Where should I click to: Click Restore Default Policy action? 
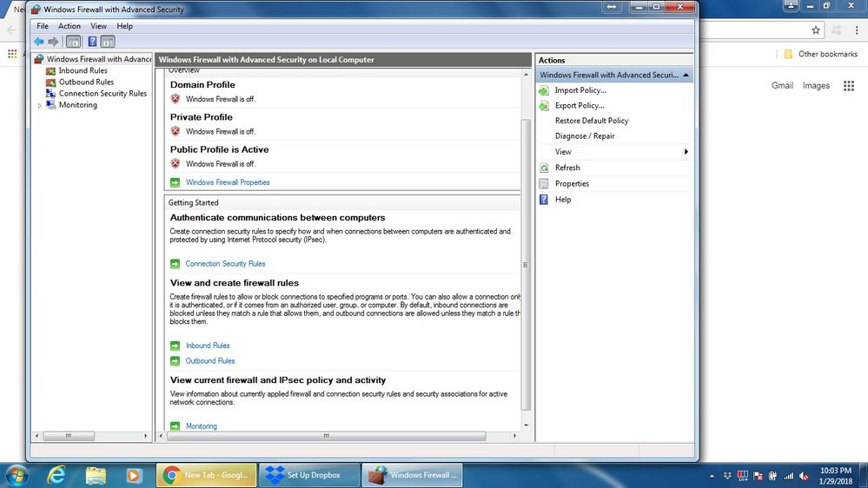(x=592, y=121)
